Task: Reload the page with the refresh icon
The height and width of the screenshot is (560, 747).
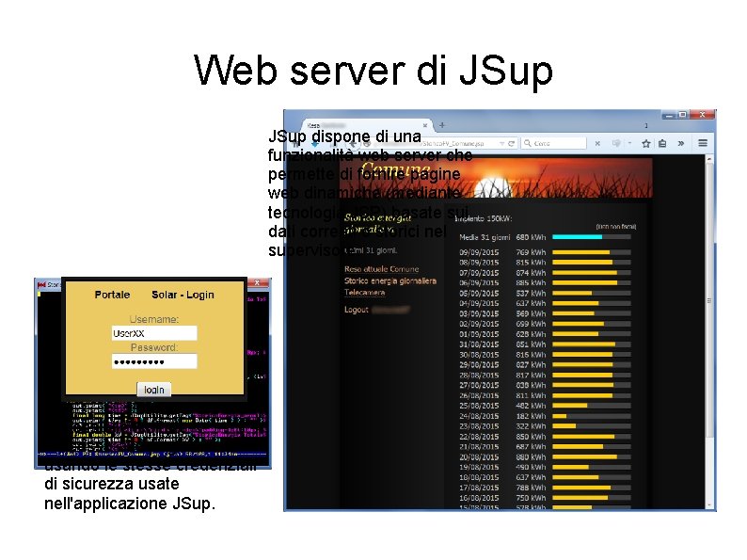Action: tap(511, 143)
